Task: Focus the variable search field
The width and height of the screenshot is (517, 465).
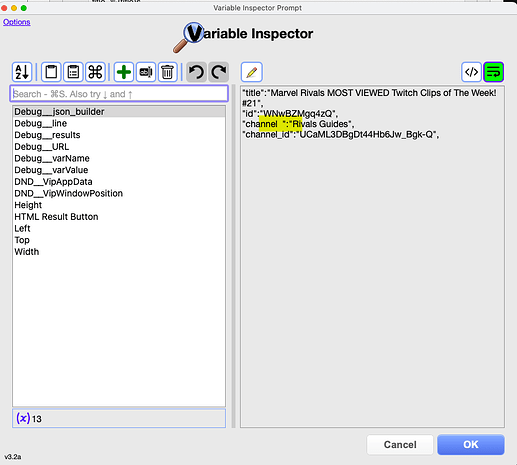Action: [x=119, y=94]
